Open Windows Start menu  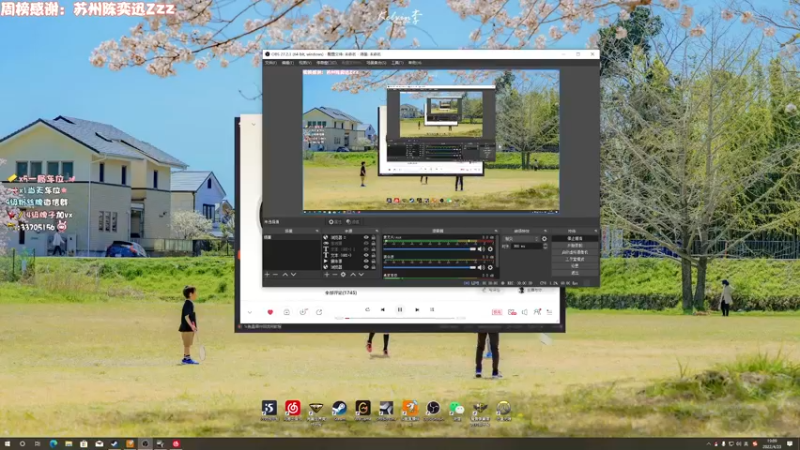point(7,444)
